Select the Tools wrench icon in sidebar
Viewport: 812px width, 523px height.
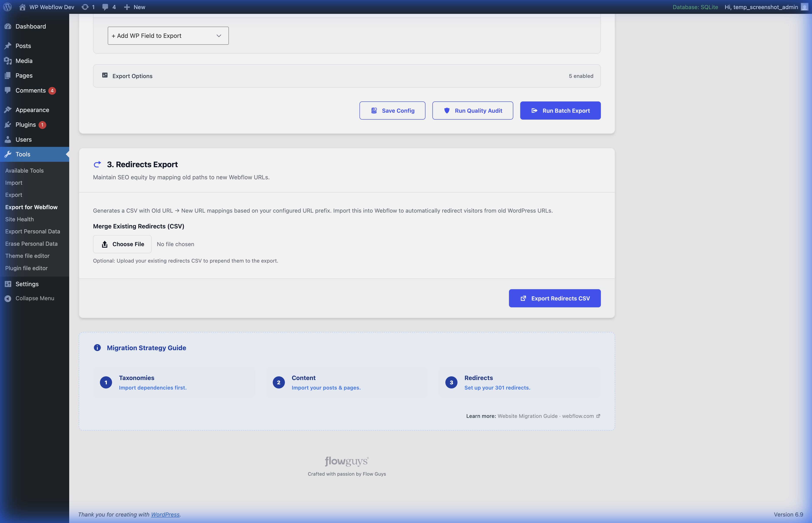pyautogui.click(x=8, y=154)
